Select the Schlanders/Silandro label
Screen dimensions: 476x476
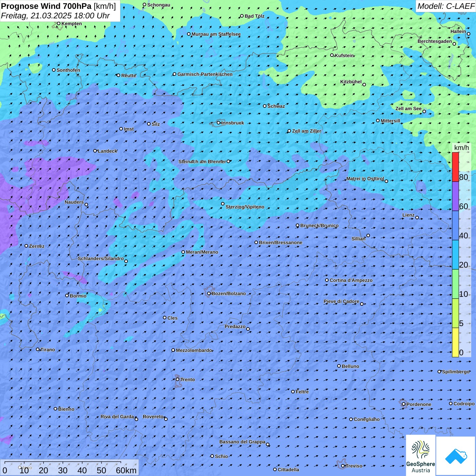coord(101,258)
